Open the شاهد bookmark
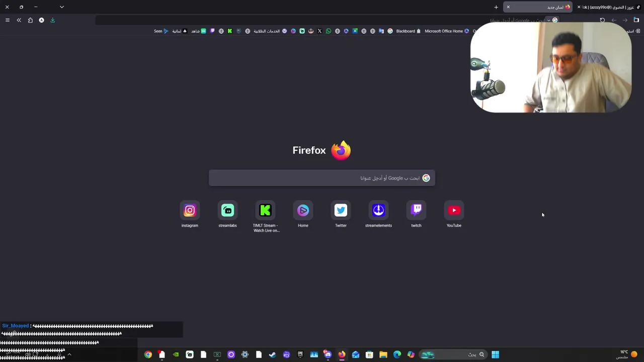 (200, 31)
